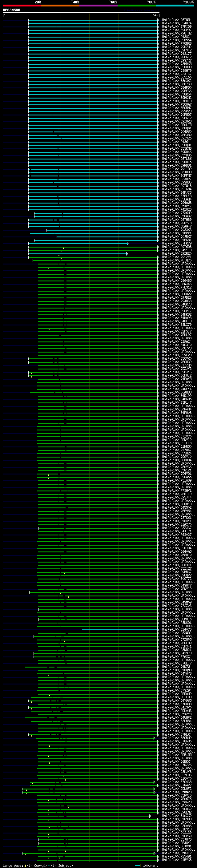Select label UniRef100_Q29A24

pyautogui.click(x=177, y=342)
